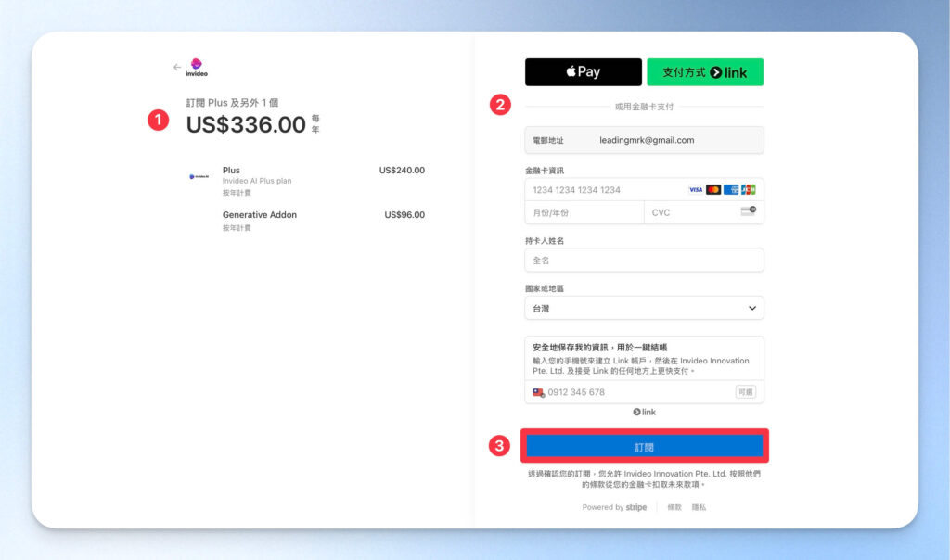Click the 或用金融卡支付 divider label

pos(644,107)
